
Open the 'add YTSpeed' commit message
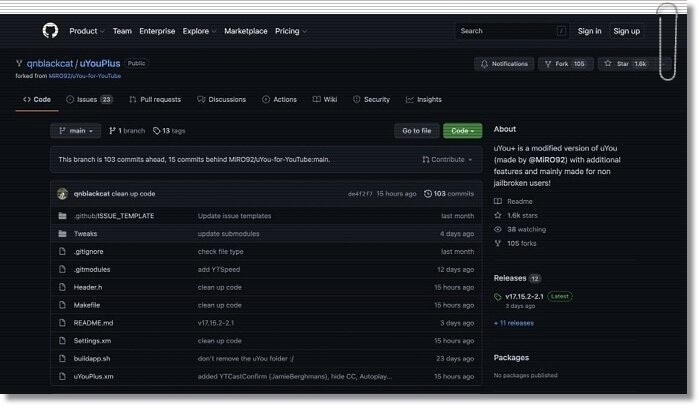(218, 269)
